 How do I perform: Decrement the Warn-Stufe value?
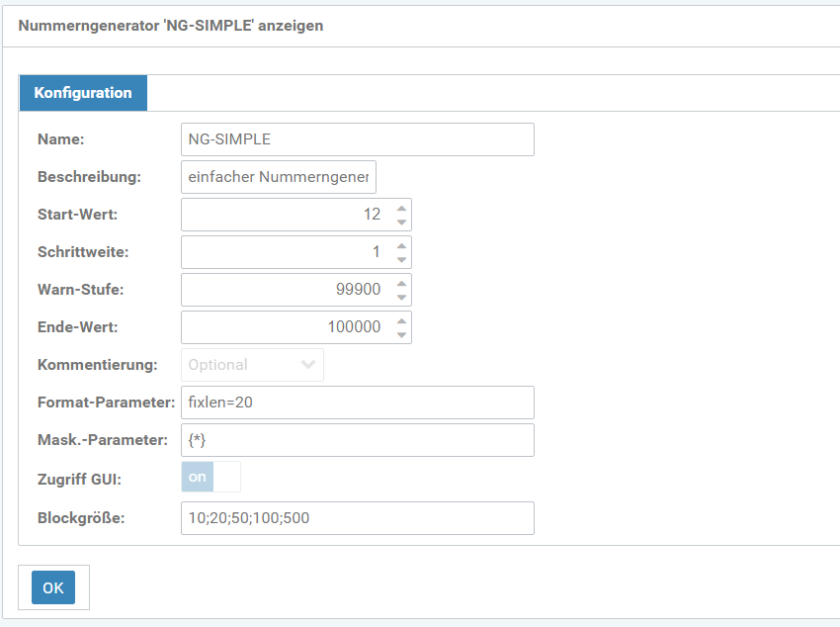401,297
